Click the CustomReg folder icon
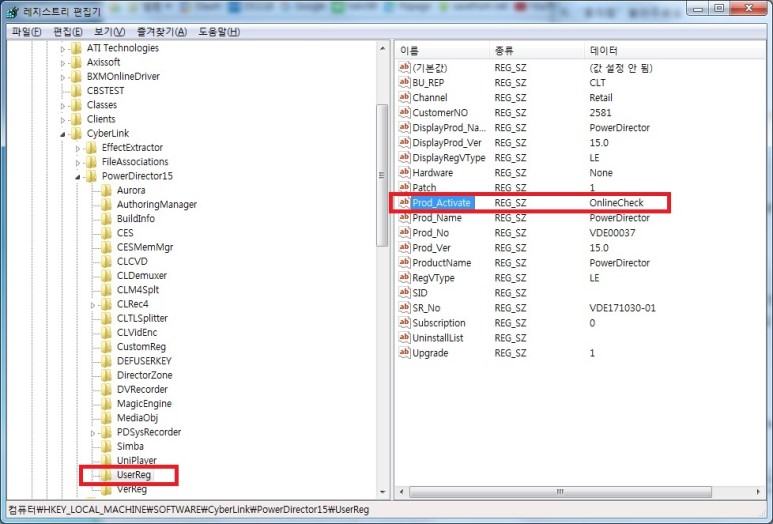 pos(106,347)
